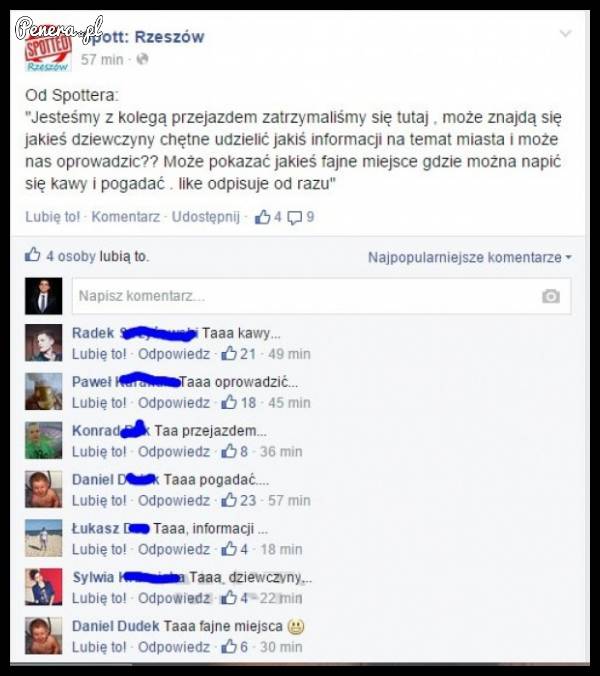Click 'Komentarz' link under the post
The image size is (600, 676).
point(125,216)
